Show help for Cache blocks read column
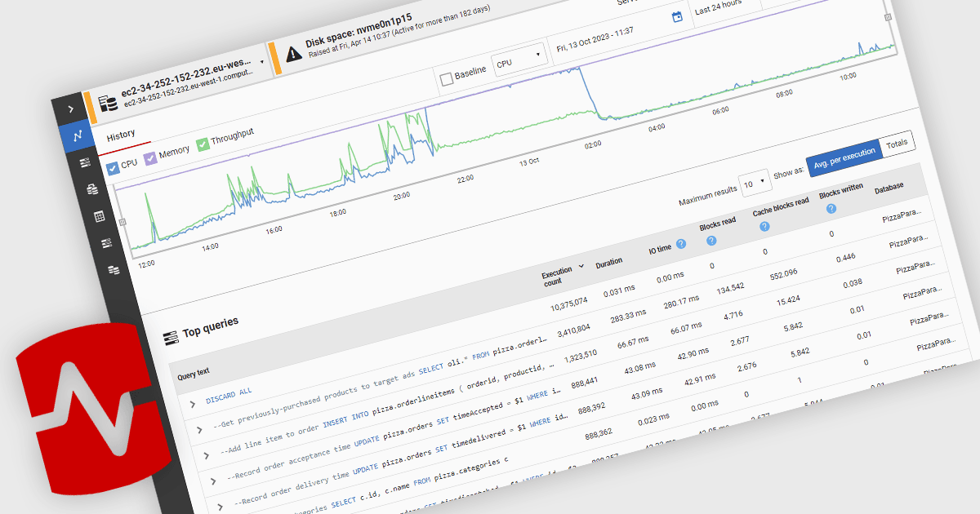The image size is (980, 514). click(764, 226)
